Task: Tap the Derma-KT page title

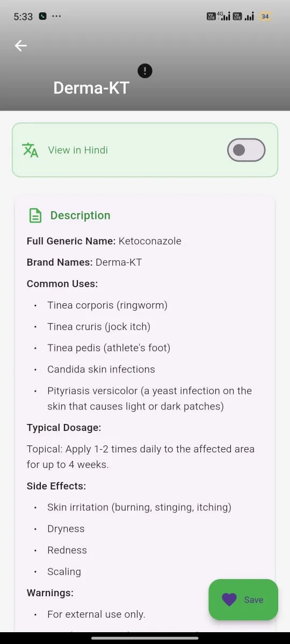Action: (91, 87)
